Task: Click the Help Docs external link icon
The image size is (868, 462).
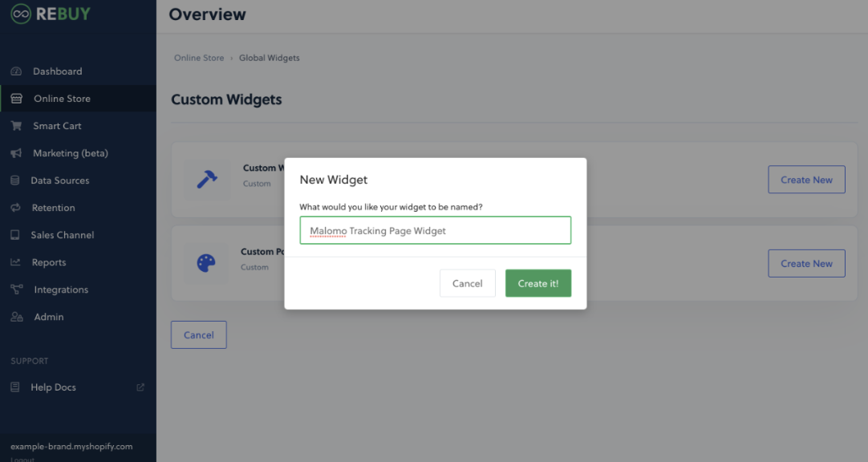Action: [x=140, y=387]
